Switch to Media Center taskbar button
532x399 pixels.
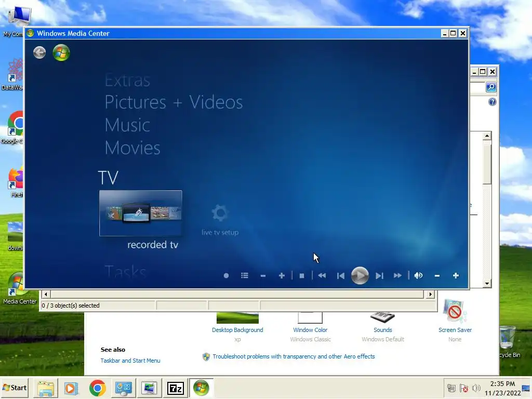point(201,388)
